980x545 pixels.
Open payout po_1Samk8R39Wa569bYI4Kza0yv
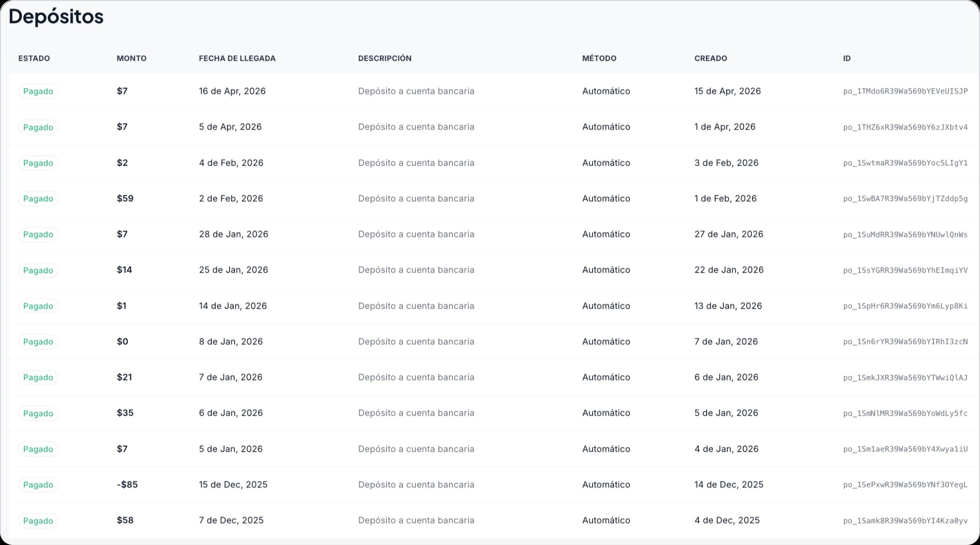point(905,521)
